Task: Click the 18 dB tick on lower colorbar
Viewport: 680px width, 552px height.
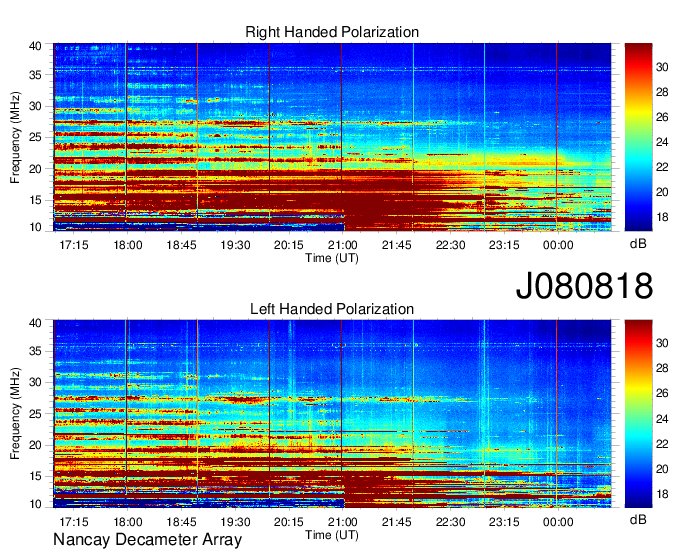Action: pyautogui.click(x=662, y=494)
